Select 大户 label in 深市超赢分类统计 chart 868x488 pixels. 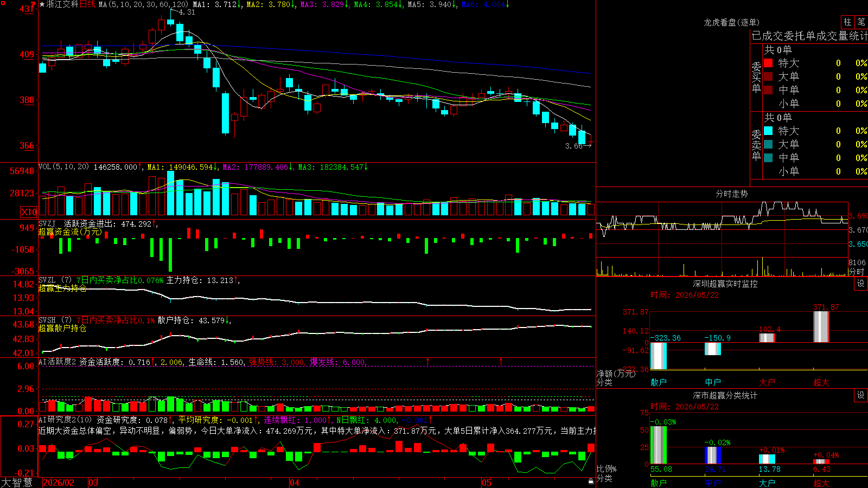(x=767, y=483)
